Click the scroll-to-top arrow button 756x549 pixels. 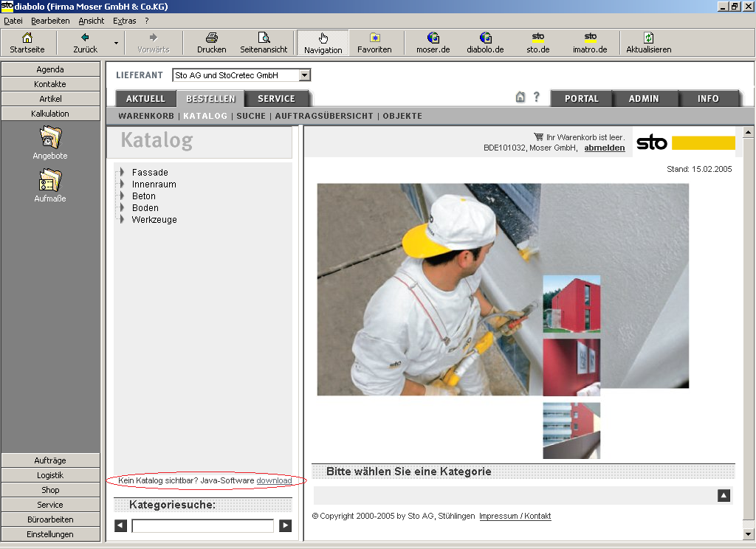[x=724, y=495]
